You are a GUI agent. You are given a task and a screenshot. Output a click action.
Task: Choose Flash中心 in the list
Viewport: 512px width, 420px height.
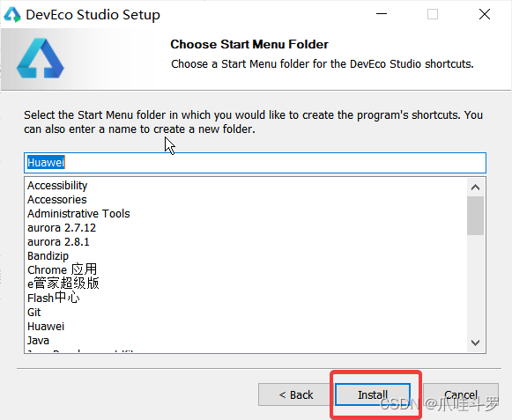tap(54, 298)
